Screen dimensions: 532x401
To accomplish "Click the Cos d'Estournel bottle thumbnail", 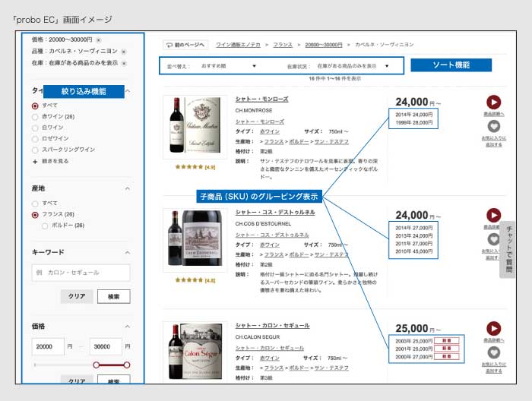I will coord(195,240).
